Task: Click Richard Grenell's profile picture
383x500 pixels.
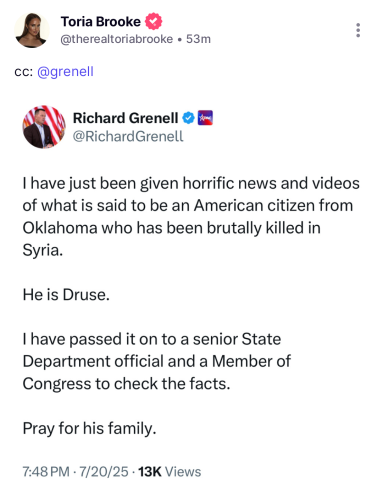Action: click(44, 127)
